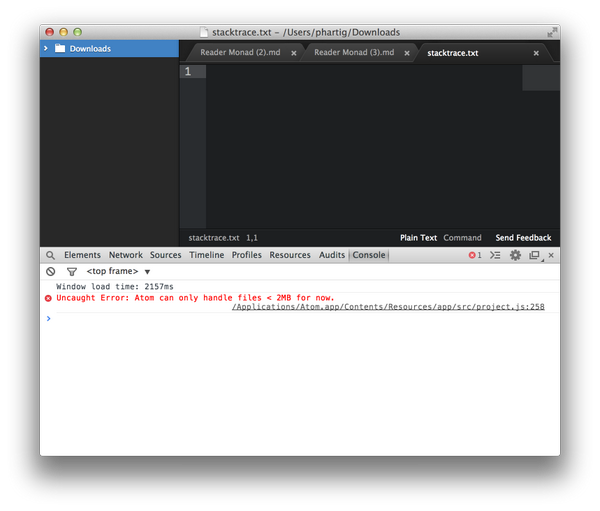
Task: Open the Resources panel
Action: (x=290, y=255)
